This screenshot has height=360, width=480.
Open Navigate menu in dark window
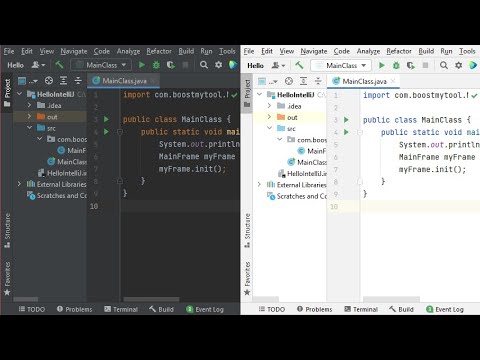coord(74,51)
